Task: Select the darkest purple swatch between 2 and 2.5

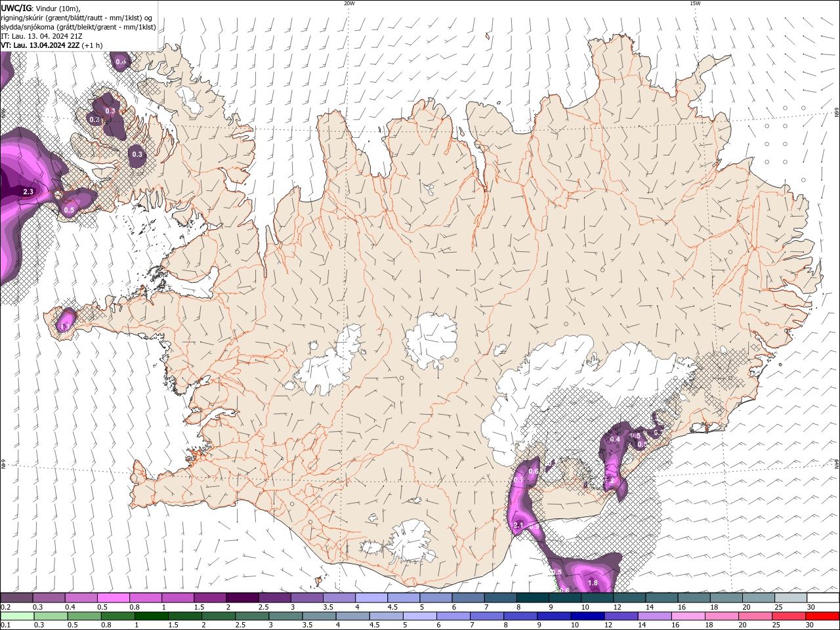Action: [x=242, y=598]
